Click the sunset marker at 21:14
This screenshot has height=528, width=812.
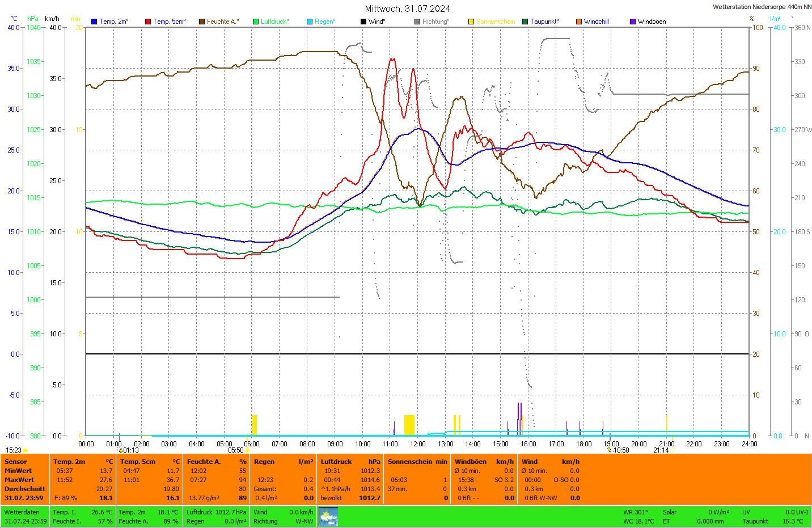pyautogui.click(x=673, y=450)
